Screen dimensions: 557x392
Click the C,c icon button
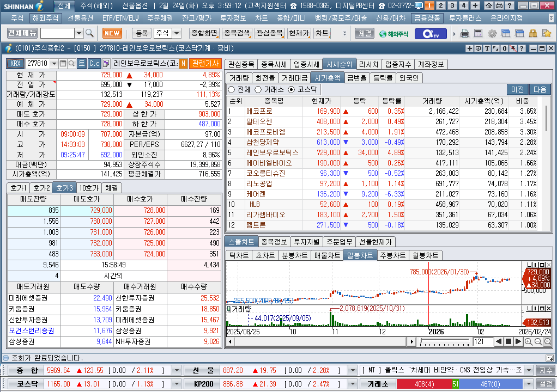(x=94, y=64)
